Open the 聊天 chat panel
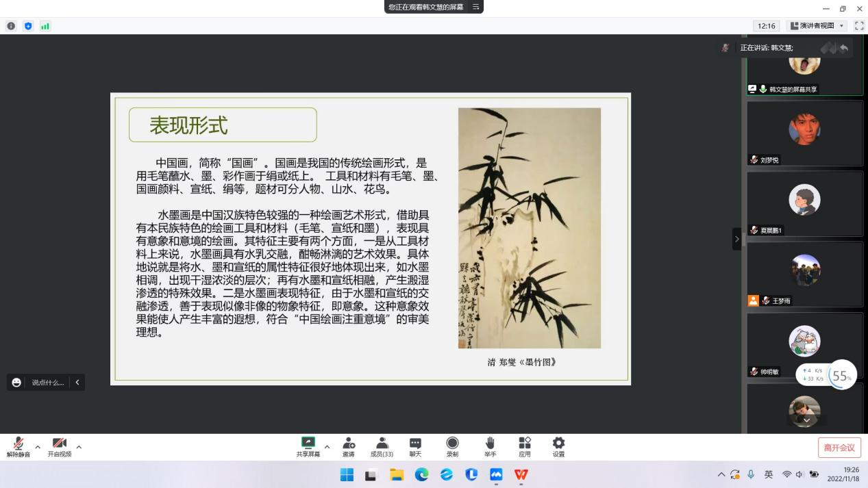The image size is (868, 488). coord(415,446)
